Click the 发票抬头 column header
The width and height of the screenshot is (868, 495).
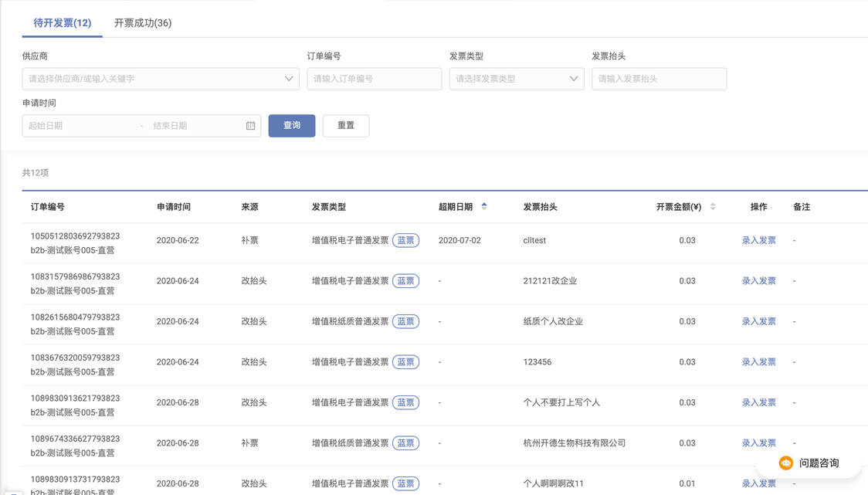coord(541,206)
